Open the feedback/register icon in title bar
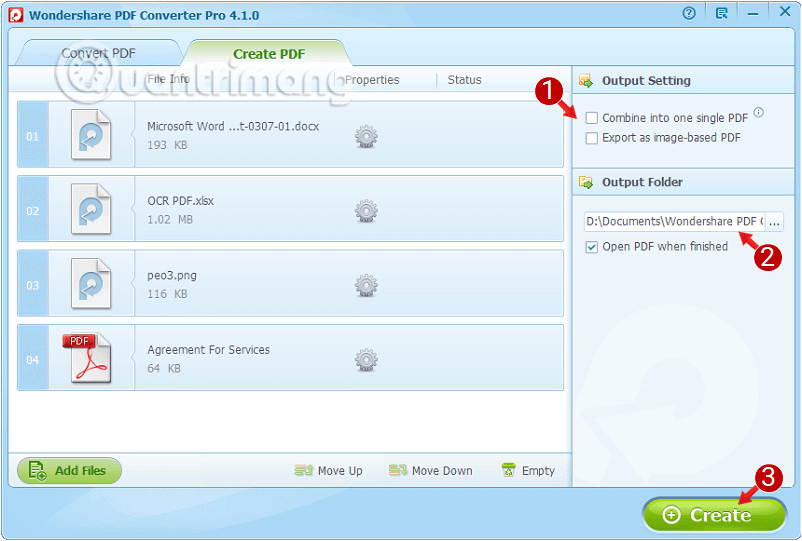 (721, 13)
